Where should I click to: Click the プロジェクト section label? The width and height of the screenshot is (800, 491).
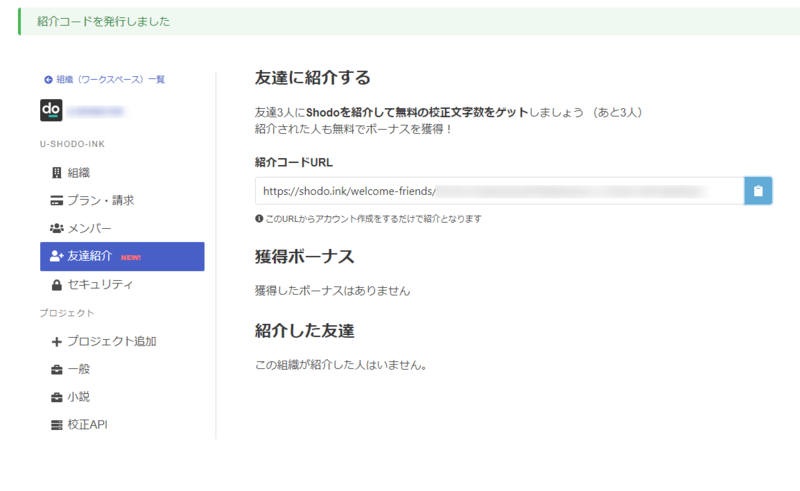coord(67,313)
